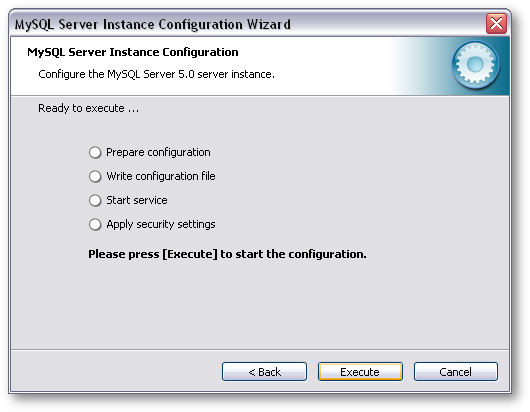Click the Prepare configuration label text
This screenshot has height=412, width=530.
click(x=158, y=152)
